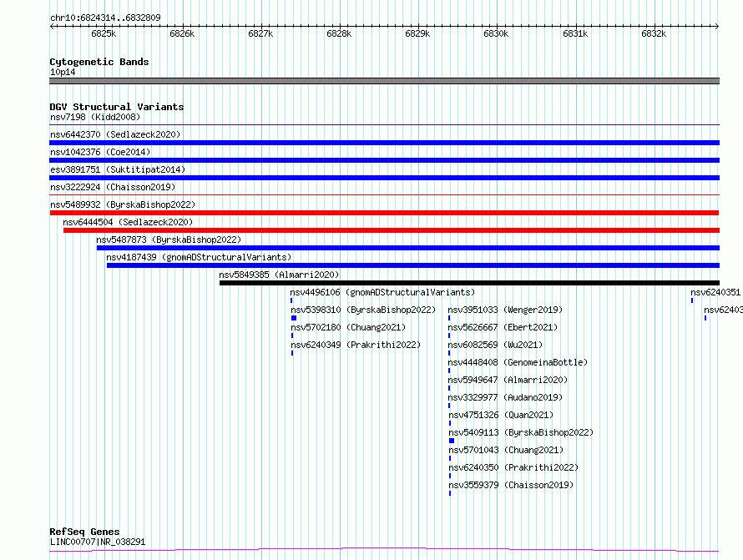
Task: Click nsv5409113 (ByrskaBishop2022) label
Action: tap(521, 432)
